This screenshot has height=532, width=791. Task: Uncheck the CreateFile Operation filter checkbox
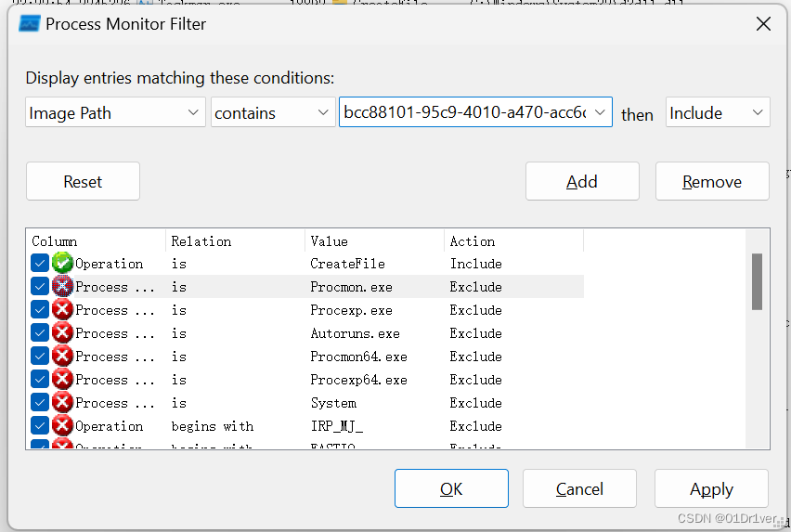tap(40, 264)
